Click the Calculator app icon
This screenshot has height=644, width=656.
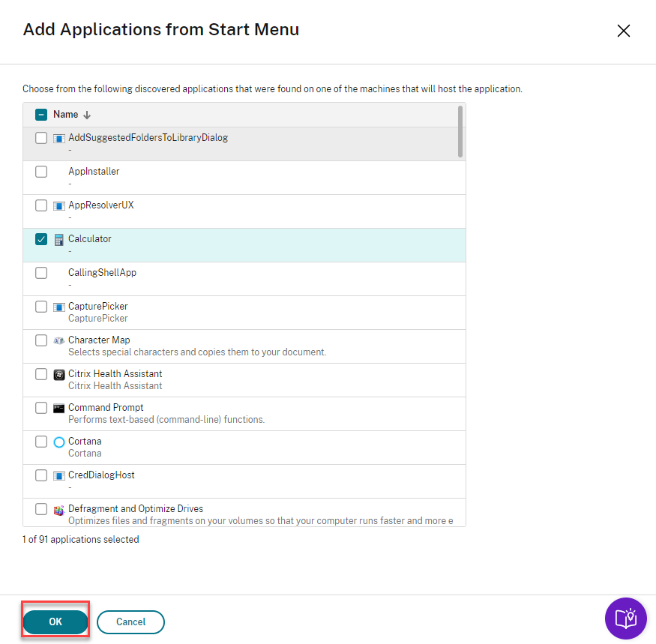[59, 240]
